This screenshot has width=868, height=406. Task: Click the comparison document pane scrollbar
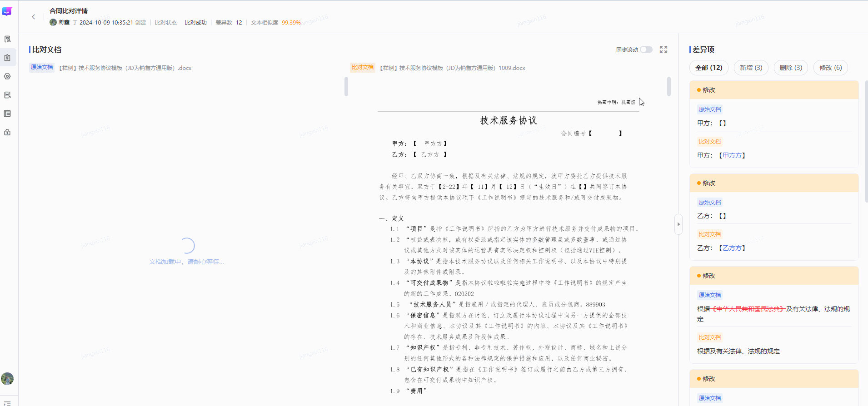pyautogui.click(x=669, y=86)
